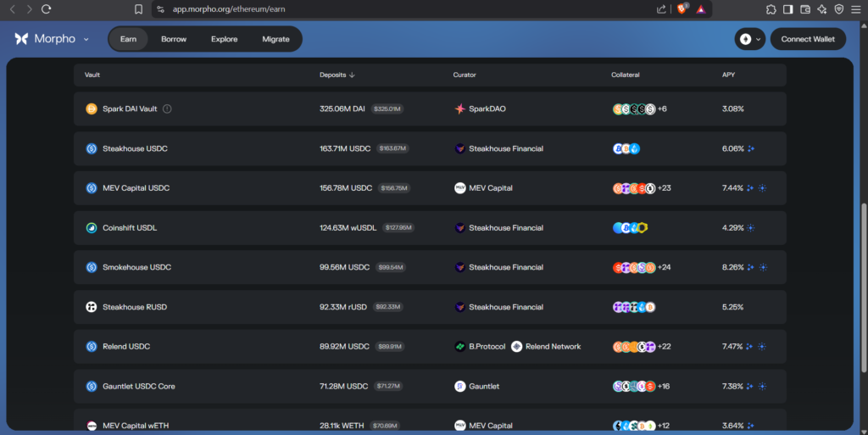Click the +16 collateral count
Viewport: 868px width, 435px height.
click(x=664, y=387)
